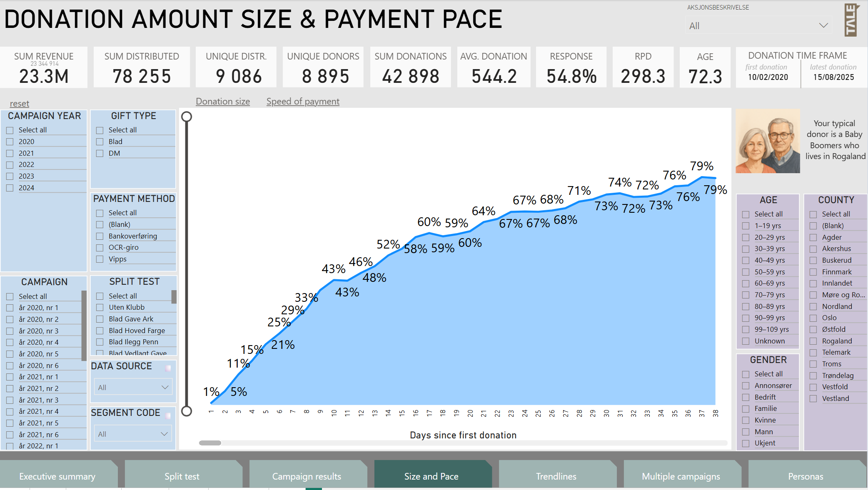Click the chart's horizontal scrollbar thumb
Screen dimensions: 868x490
pyautogui.click(x=210, y=443)
